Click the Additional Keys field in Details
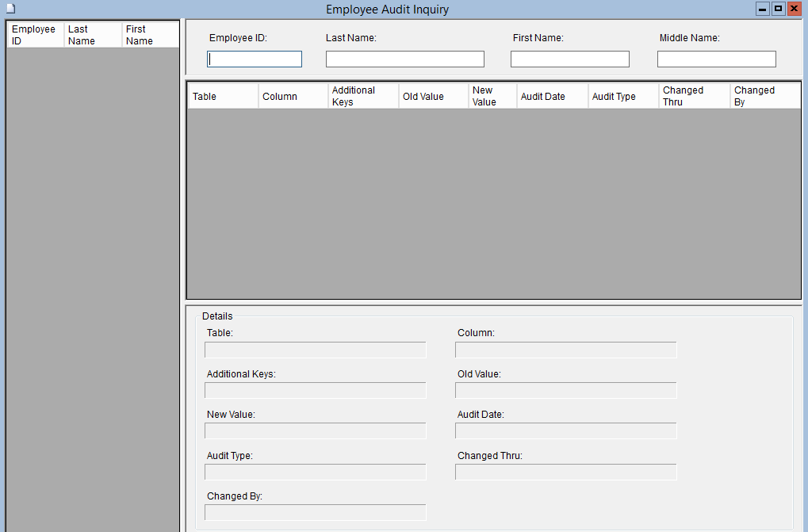Viewport: 808px width, 532px height. [x=315, y=390]
